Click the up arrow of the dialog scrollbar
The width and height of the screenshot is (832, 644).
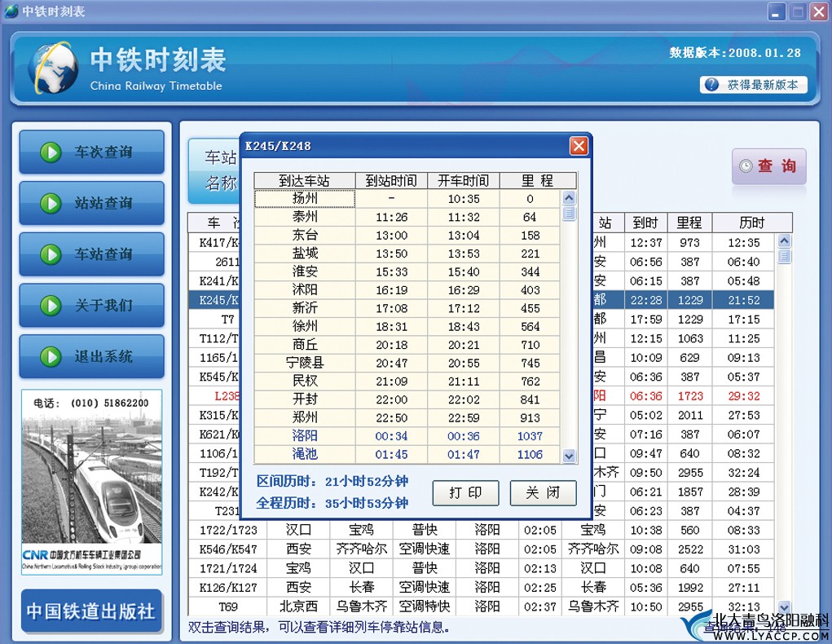[569, 198]
